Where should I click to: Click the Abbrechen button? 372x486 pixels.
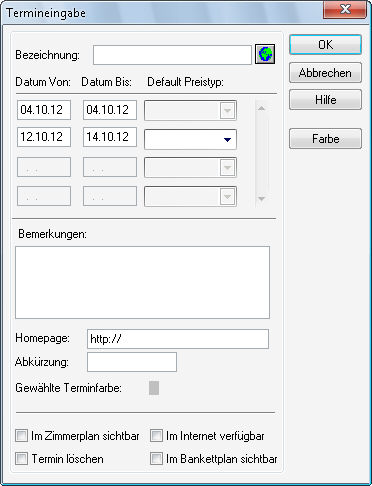pyautogui.click(x=325, y=72)
